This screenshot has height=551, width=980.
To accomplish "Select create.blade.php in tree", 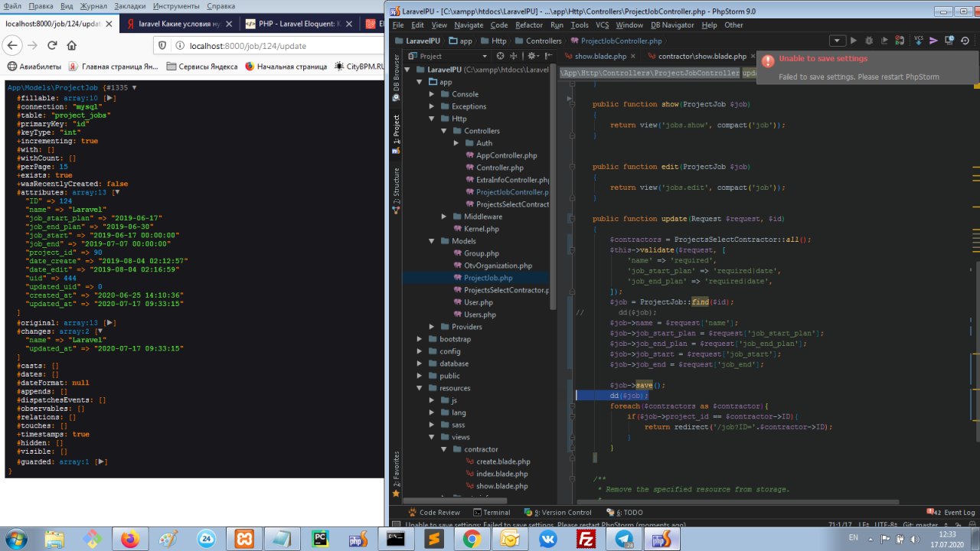I will click(x=503, y=461).
